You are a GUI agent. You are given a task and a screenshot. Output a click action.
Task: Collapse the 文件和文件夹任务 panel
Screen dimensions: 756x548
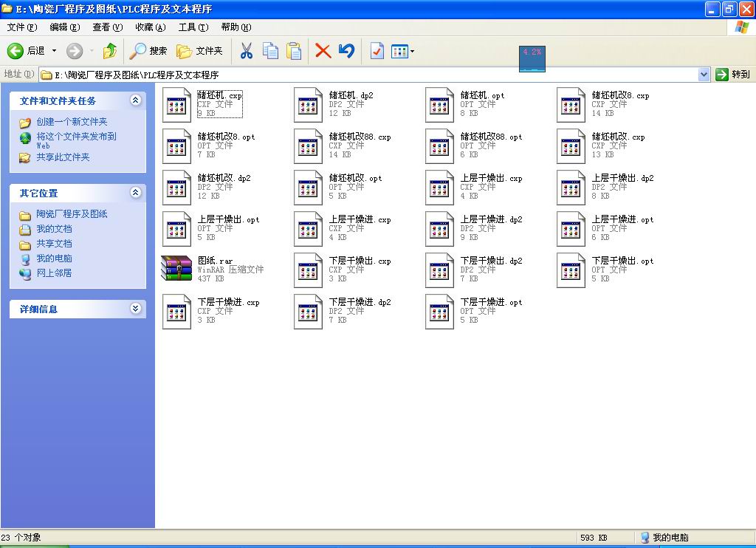click(x=135, y=100)
